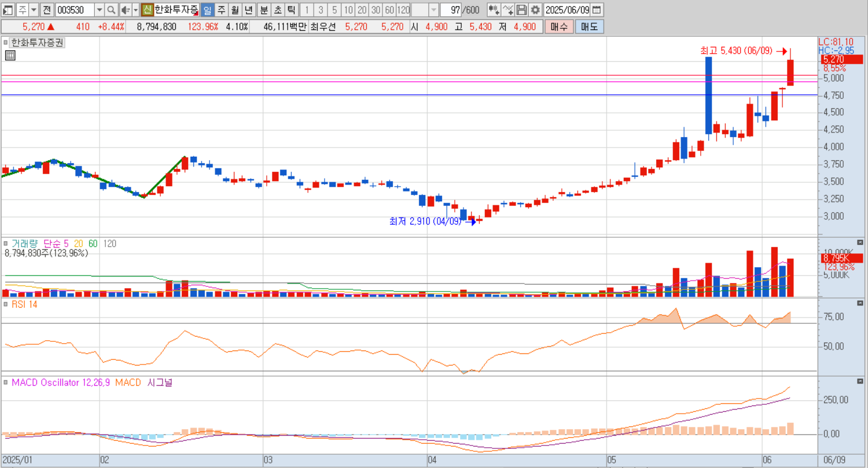Click the add line indicator icon
This screenshot has width=868, height=468.
tap(507, 10)
